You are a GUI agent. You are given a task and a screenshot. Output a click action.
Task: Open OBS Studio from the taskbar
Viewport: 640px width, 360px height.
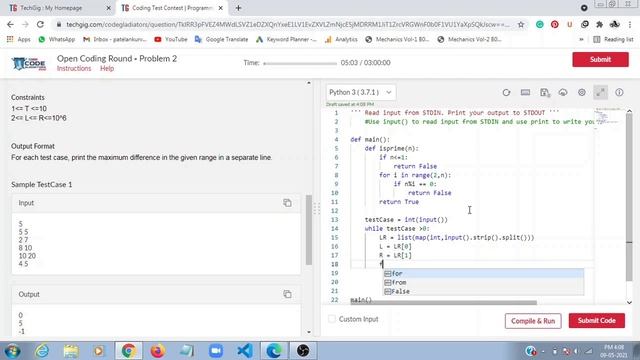(x=303, y=351)
